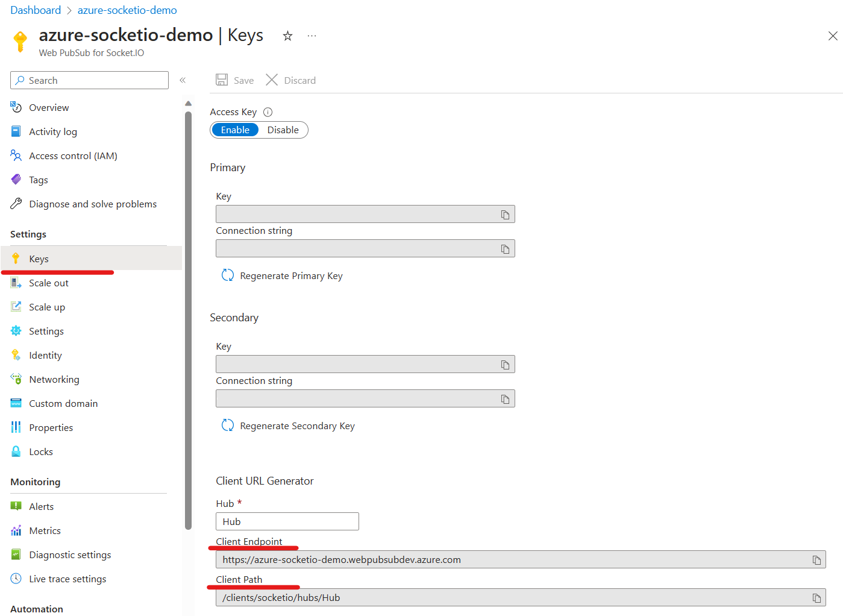Viewport: 843px width, 616px height.
Task: Click the Alerts icon under Monitoring
Action: (x=16, y=506)
